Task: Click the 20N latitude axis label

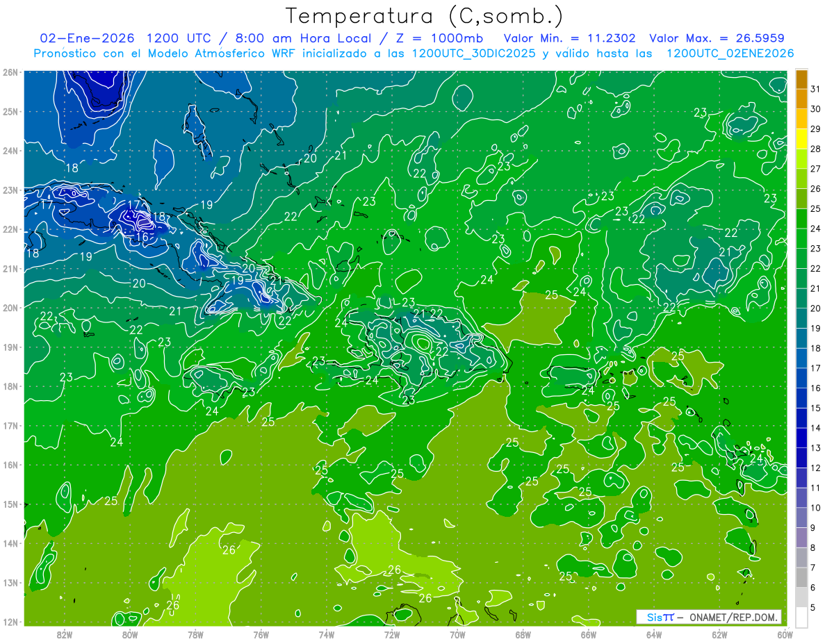Action: coord(10,308)
